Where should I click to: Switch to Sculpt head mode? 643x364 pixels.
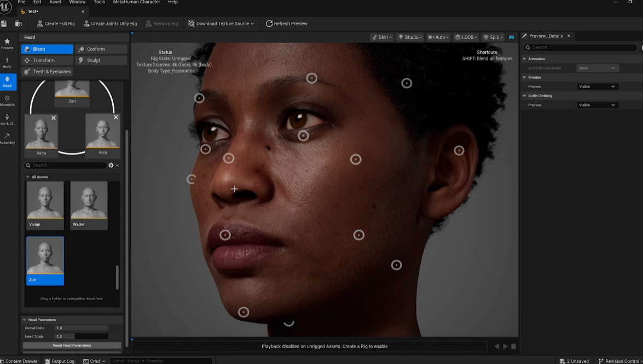(x=101, y=60)
